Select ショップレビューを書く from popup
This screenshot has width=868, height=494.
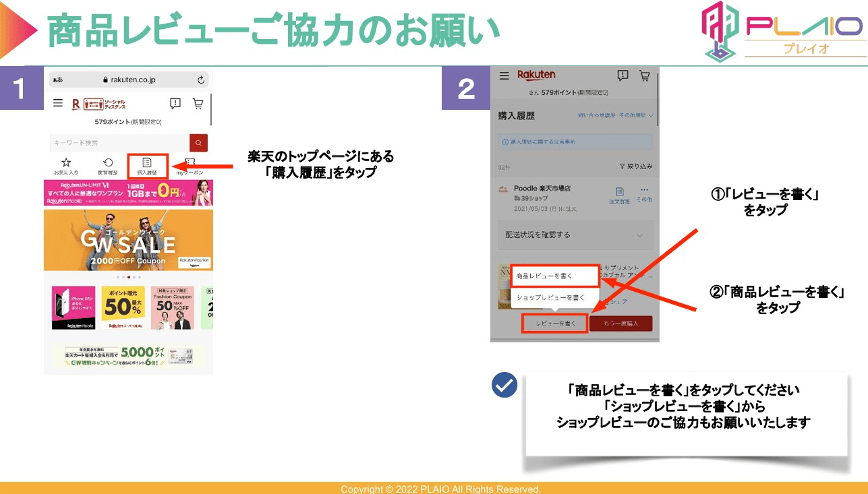tap(555, 297)
